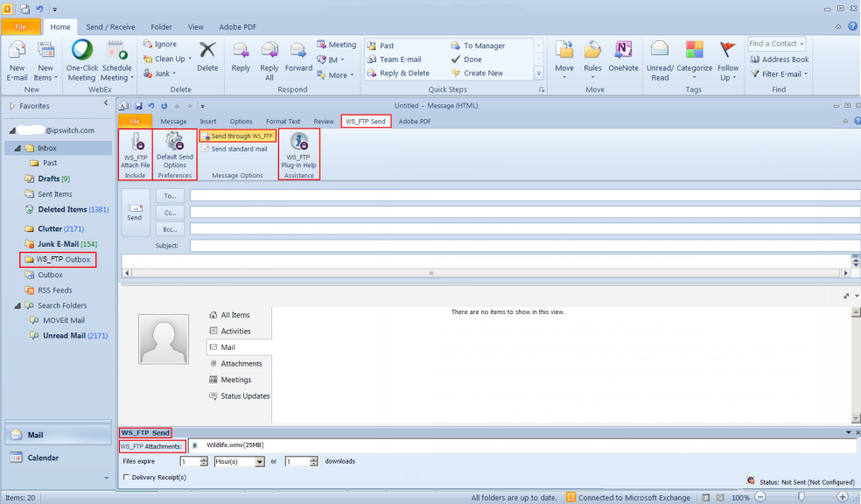The width and height of the screenshot is (861, 504).
Task: Open WS_FTP Plug-in Help
Action: (298, 143)
